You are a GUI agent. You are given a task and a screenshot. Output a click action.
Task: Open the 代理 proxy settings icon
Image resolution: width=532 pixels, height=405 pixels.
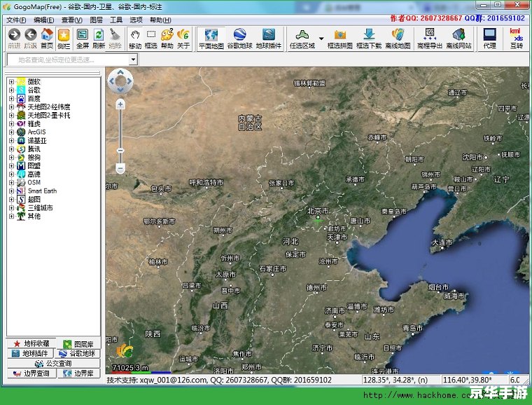[x=489, y=38]
